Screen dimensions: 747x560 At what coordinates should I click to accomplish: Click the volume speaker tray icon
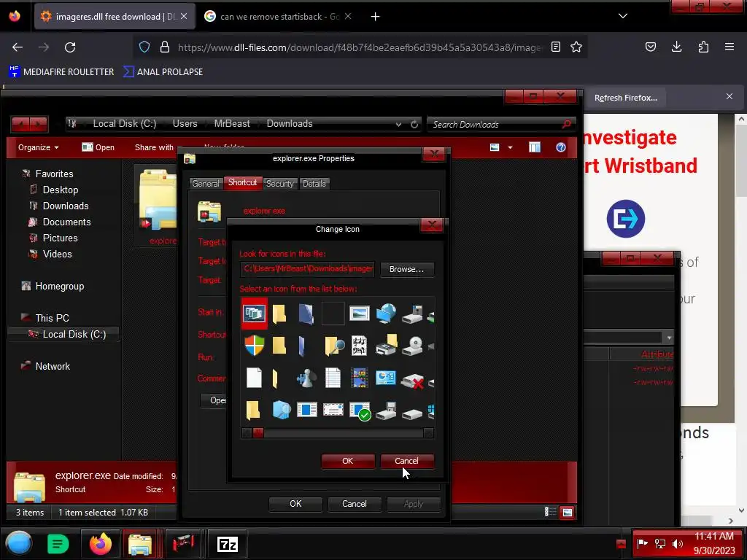pos(677,543)
